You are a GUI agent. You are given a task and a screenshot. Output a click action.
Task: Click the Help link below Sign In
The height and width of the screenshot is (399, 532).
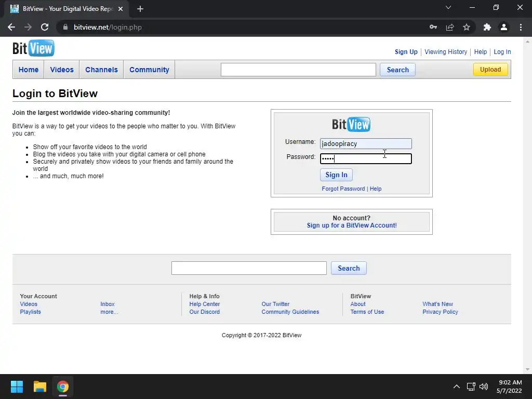click(x=376, y=189)
